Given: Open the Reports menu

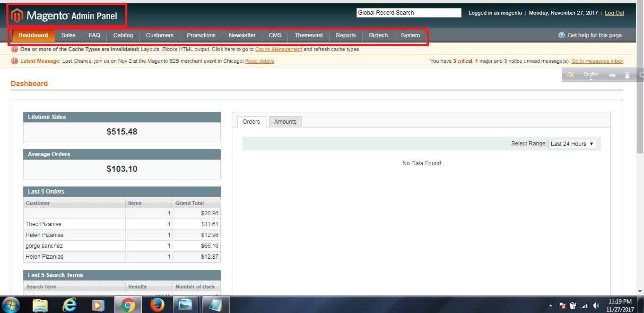Looking at the screenshot, I should pos(346,35).
